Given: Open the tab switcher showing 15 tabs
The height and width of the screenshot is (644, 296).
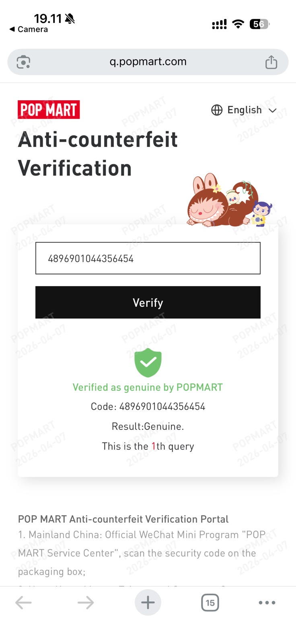Looking at the screenshot, I should (x=210, y=603).
